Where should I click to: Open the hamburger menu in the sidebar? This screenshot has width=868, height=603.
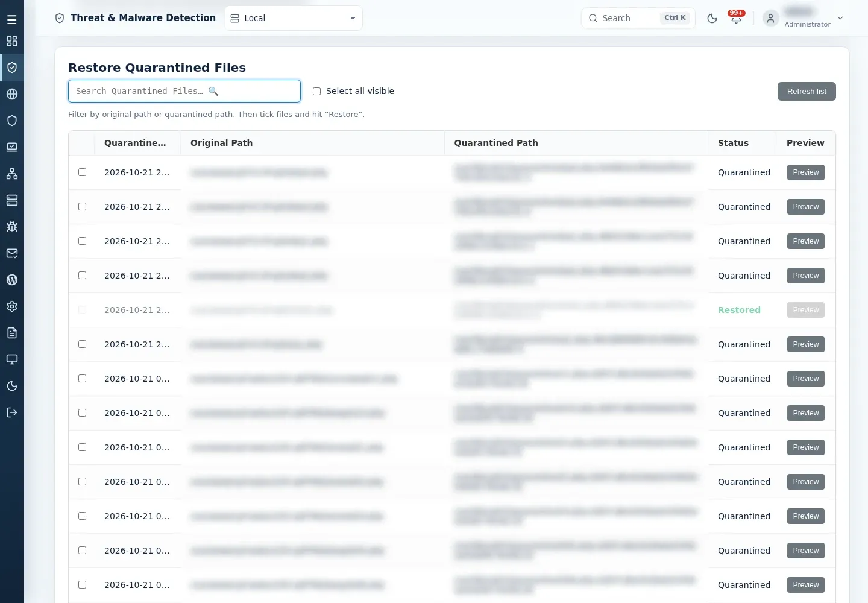point(12,20)
